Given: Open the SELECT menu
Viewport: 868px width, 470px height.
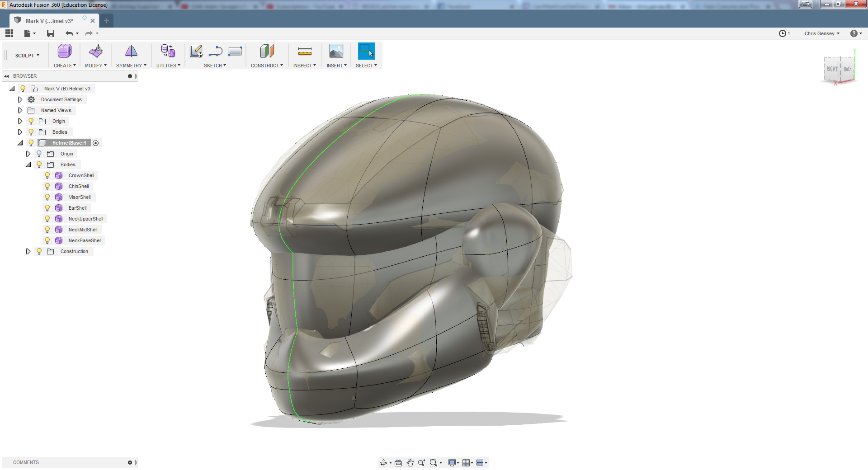Looking at the screenshot, I should tap(366, 66).
